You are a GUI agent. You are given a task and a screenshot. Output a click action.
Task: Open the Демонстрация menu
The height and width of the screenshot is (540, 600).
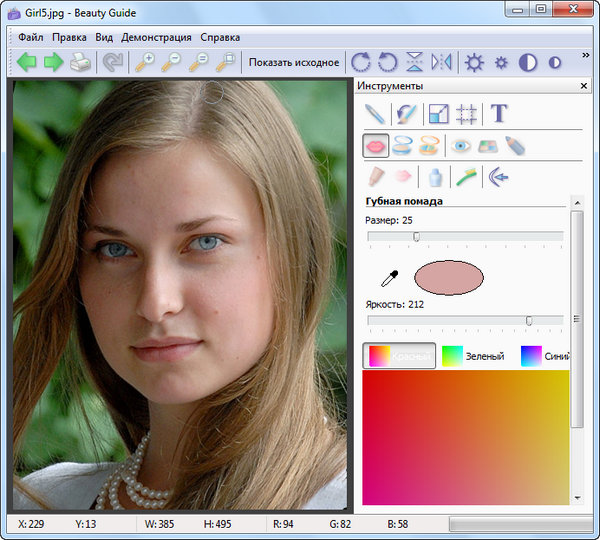tap(156, 37)
